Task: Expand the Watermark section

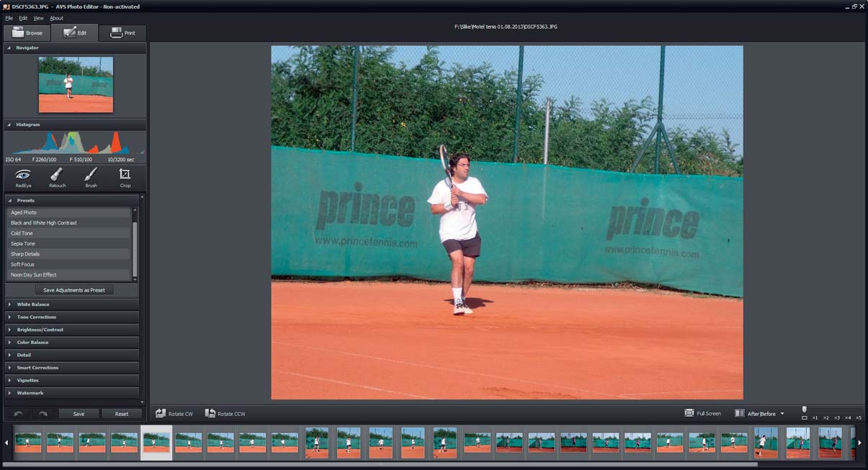Action: pyautogui.click(x=72, y=393)
